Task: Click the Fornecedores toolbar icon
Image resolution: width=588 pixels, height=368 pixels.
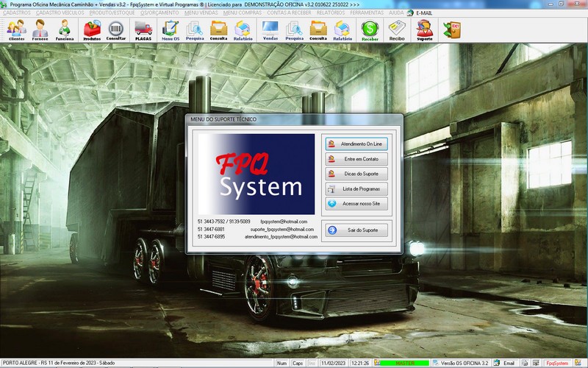Action: coord(40,29)
